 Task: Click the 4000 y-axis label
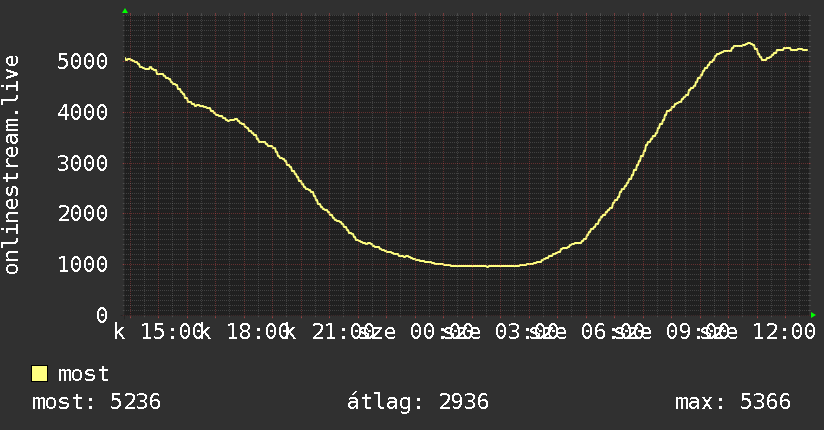pyautogui.click(x=83, y=112)
